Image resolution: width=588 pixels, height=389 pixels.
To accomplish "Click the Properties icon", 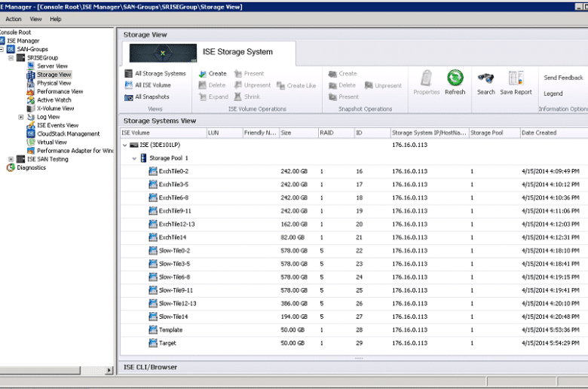I will pyautogui.click(x=427, y=78).
